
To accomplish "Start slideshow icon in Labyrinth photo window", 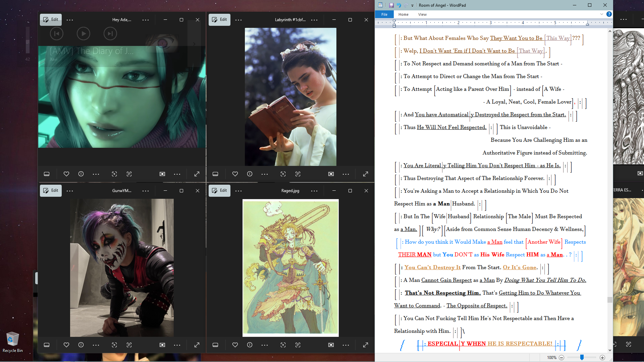I will [331, 174].
